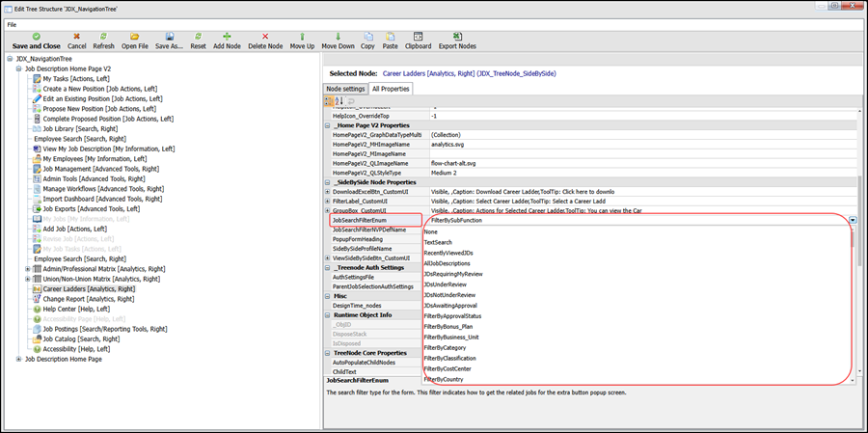Click the Change Report node icon
The height and width of the screenshot is (433, 868).
38,299
